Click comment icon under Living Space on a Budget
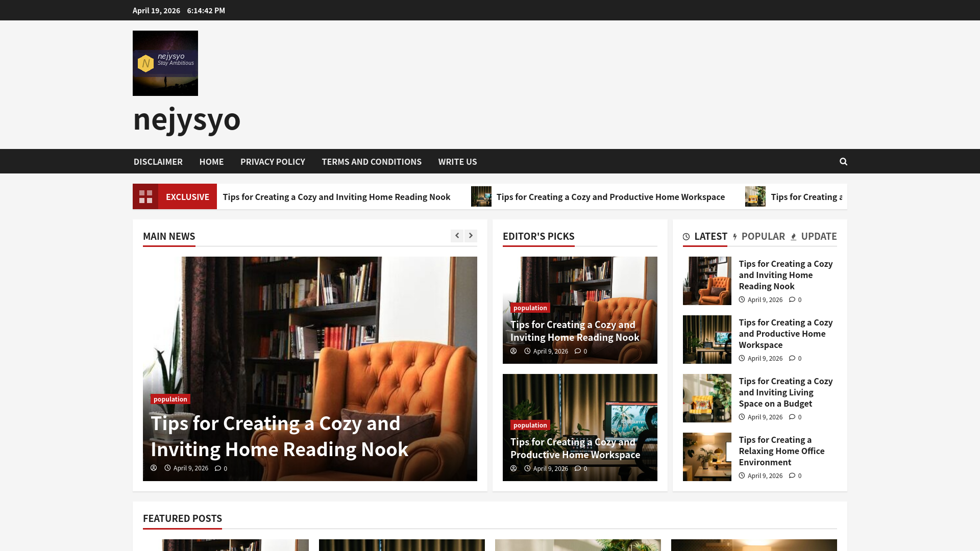This screenshot has height=551, width=980. [x=792, y=417]
